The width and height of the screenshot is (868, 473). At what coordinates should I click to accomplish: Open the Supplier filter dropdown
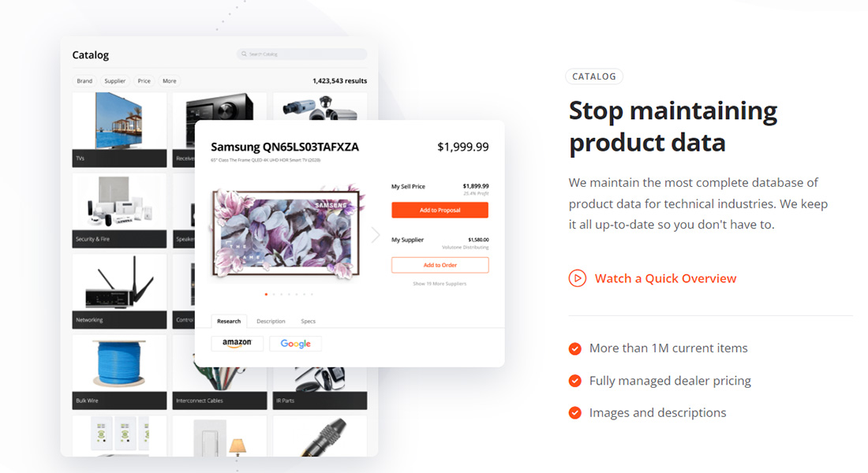[115, 80]
